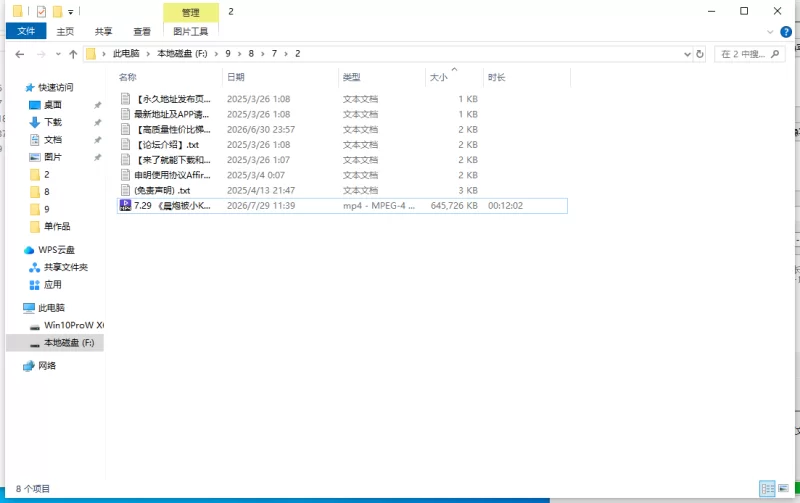Switch to the 主页 ribbon tab
Image resolution: width=800 pixels, height=503 pixels.
65,32
